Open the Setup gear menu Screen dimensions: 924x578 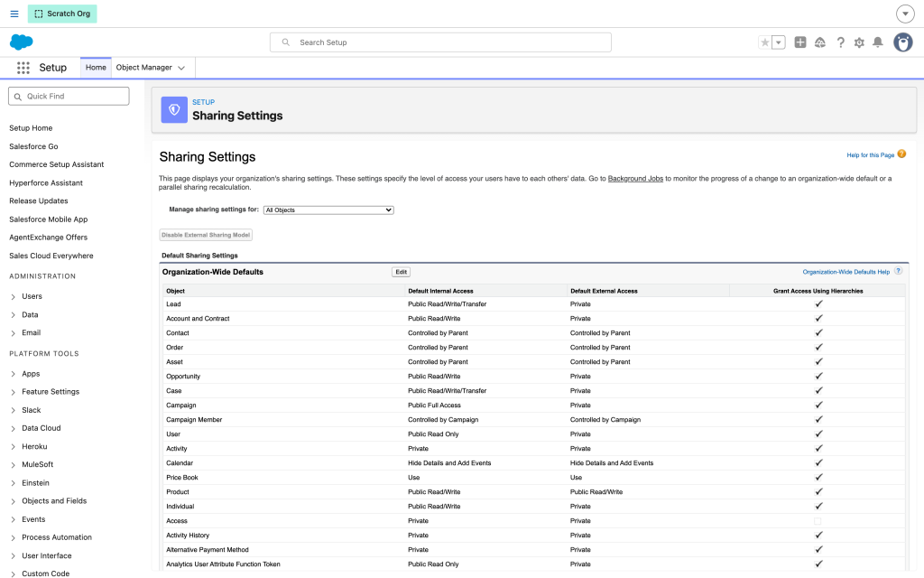(x=859, y=42)
